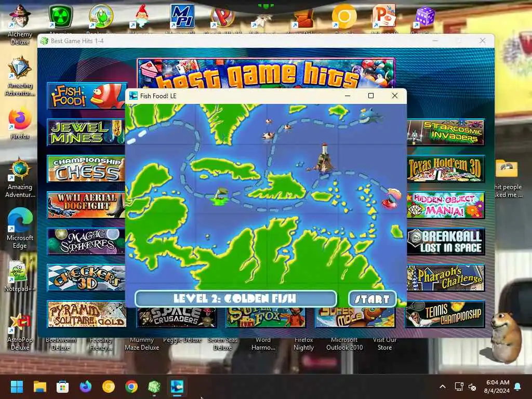
Task: Open Microsoft Store from the taskbar
Action: coord(62,387)
